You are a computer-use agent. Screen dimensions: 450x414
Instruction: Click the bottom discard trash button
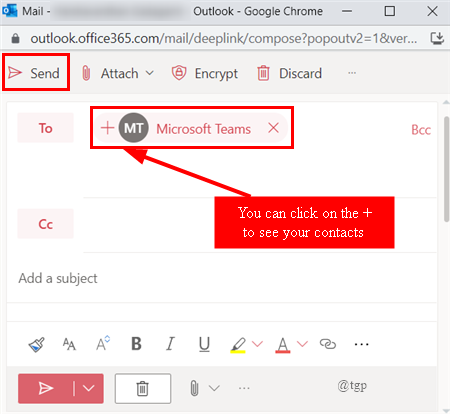(x=143, y=388)
